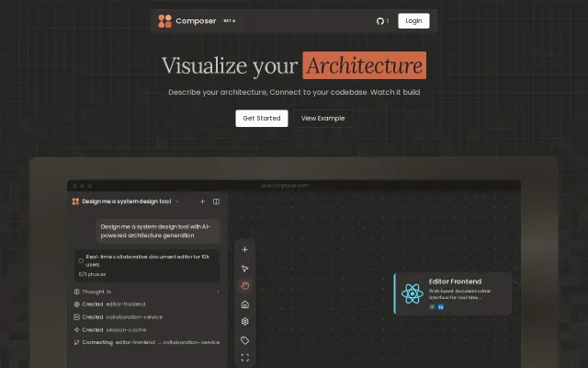Click the branch icon beside Connecting
This screenshot has height=368, width=588.
(77, 342)
